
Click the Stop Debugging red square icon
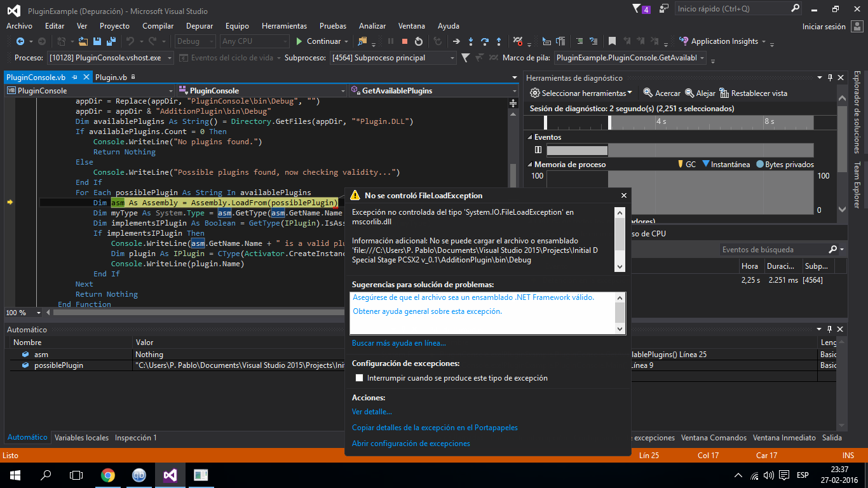[405, 41]
